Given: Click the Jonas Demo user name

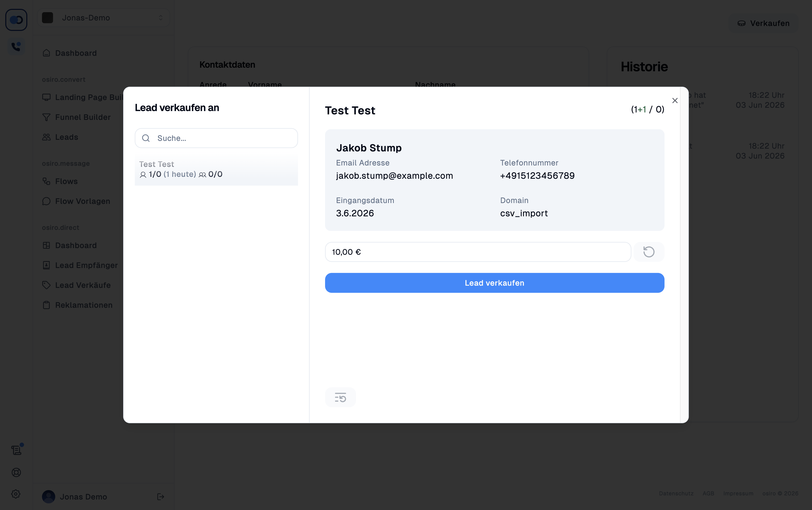Looking at the screenshot, I should click(x=83, y=496).
